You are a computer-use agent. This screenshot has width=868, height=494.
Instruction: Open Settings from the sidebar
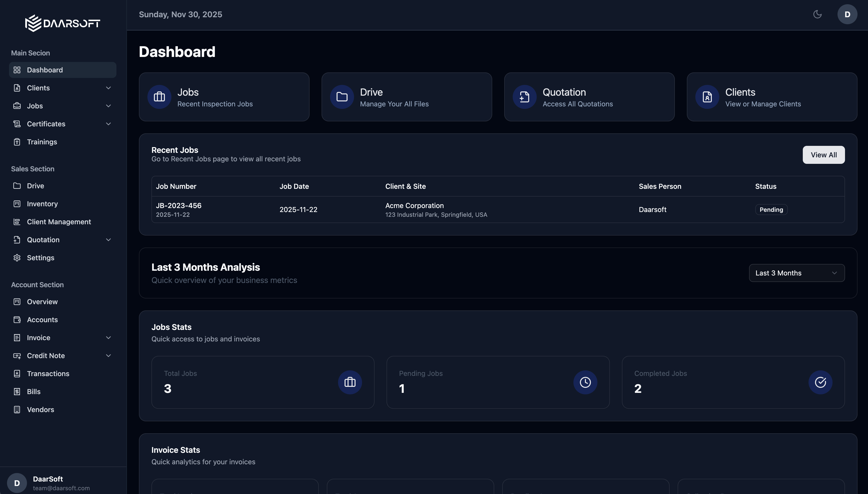point(41,257)
